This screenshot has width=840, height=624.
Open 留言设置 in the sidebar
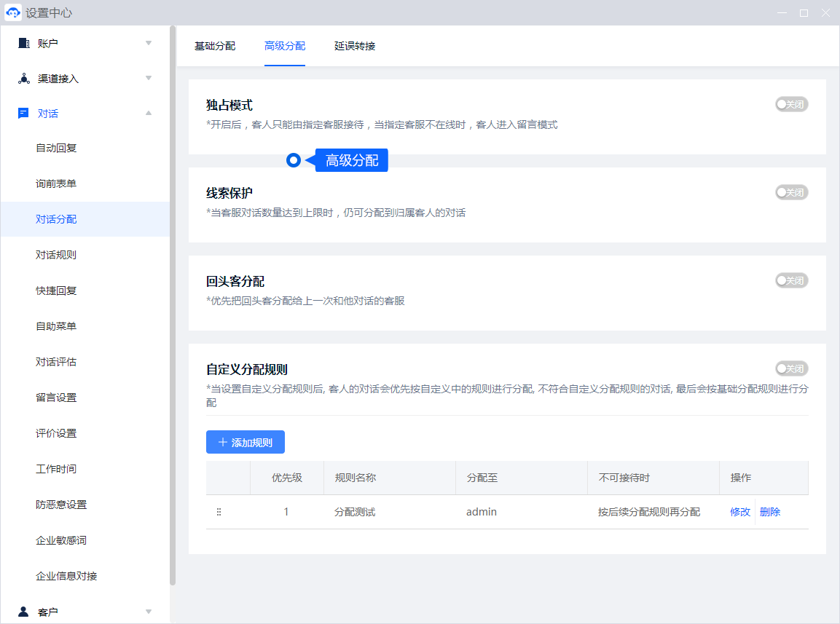55,398
